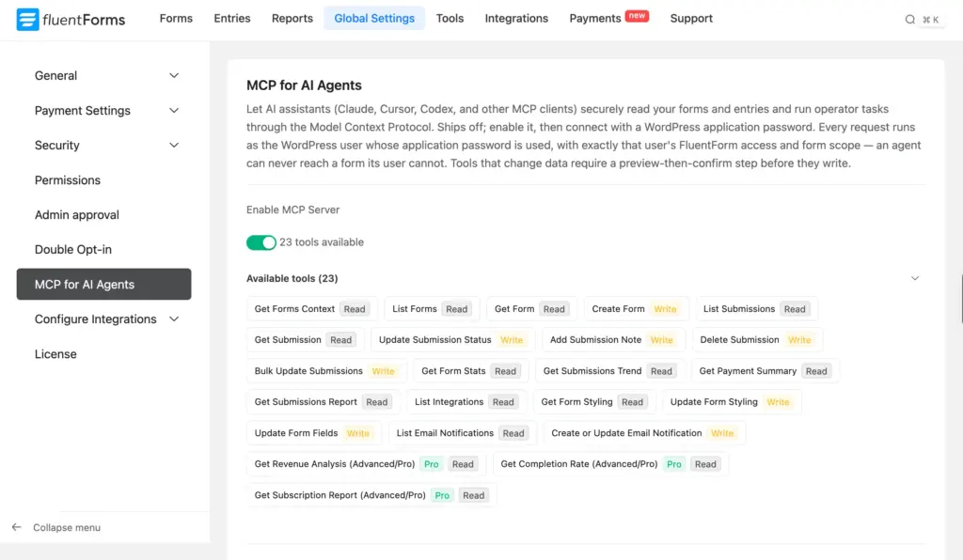963x560 pixels.
Task: Click the MCP for AI Agents page heading
Action: (x=304, y=86)
